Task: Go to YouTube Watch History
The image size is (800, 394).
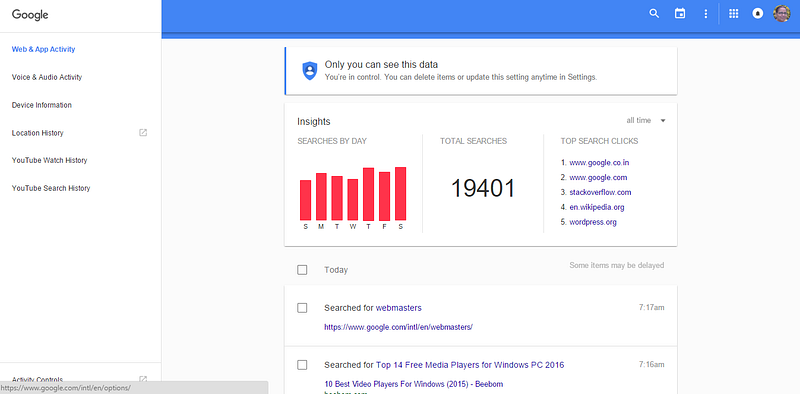Action: click(49, 160)
